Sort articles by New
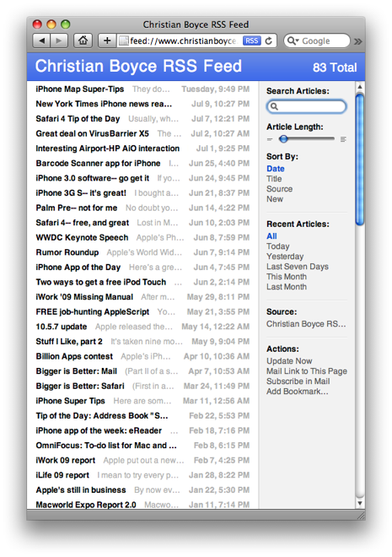392x557 pixels. [275, 199]
